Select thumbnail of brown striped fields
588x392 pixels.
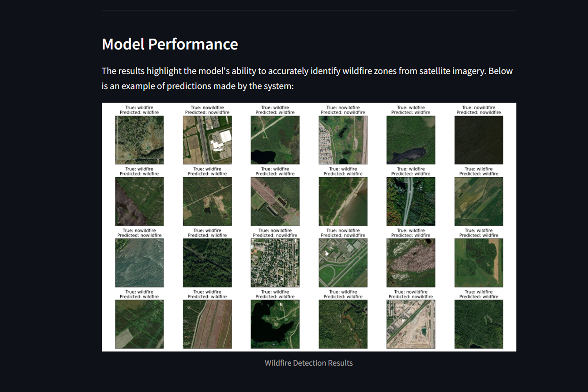click(207, 324)
